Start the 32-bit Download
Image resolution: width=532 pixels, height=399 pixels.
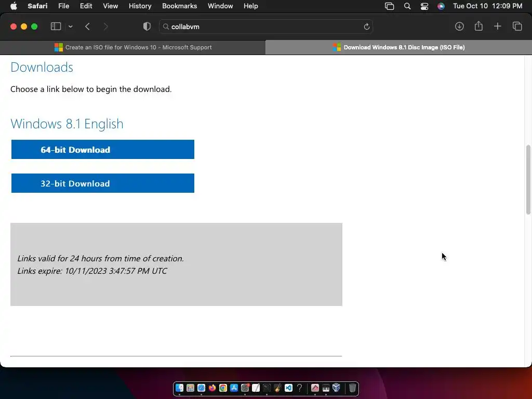[x=103, y=183]
